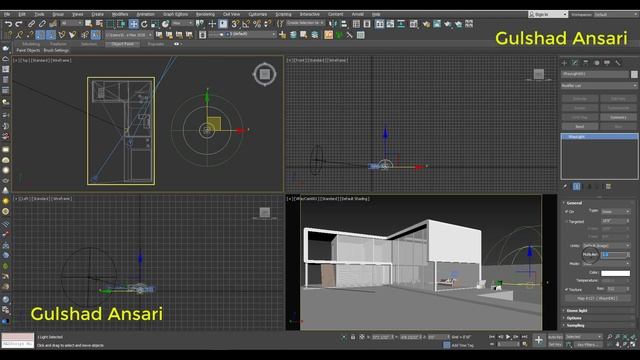Image resolution: width=640 pixels, height=360 pixels.
Task: Activate the Select and Link tool
Action: coord(32,24)
